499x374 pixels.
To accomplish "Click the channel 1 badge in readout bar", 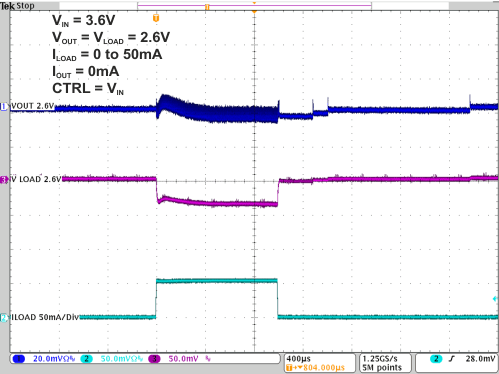I will (19, 359).
